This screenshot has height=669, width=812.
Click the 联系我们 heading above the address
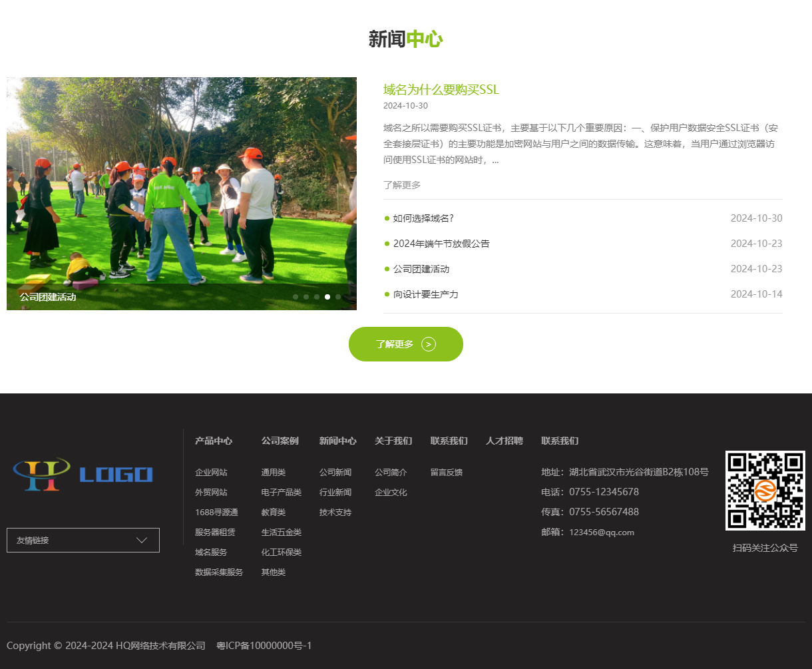pos(560,441)
